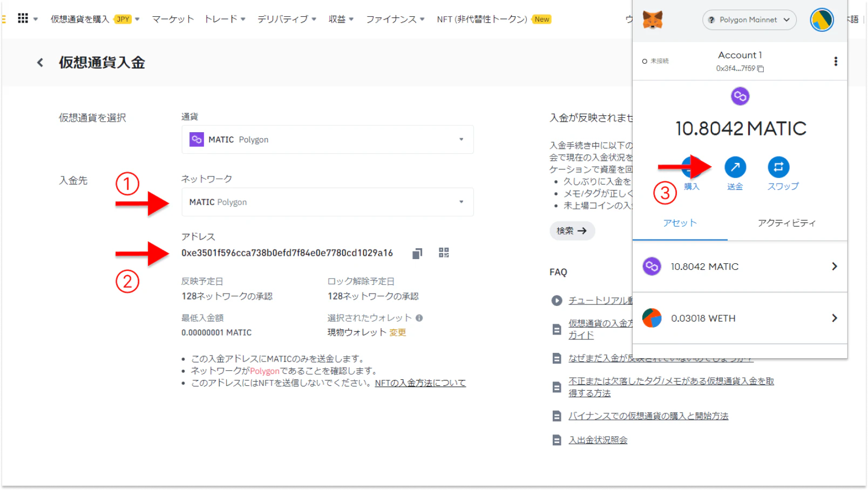Click the MetaMask fox logo
Screen dimensions: 868x490
(x=653, y=20)
